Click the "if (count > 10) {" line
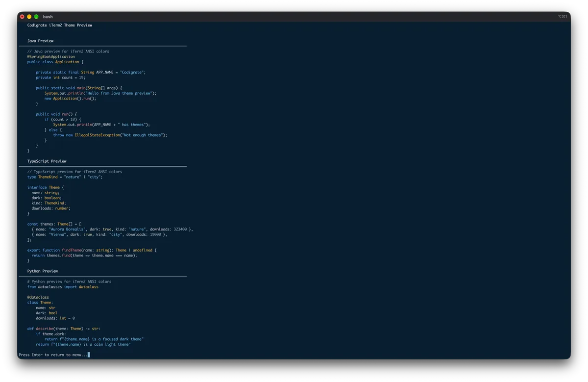This screenshot has width=588, height=382. click(63, 119)
